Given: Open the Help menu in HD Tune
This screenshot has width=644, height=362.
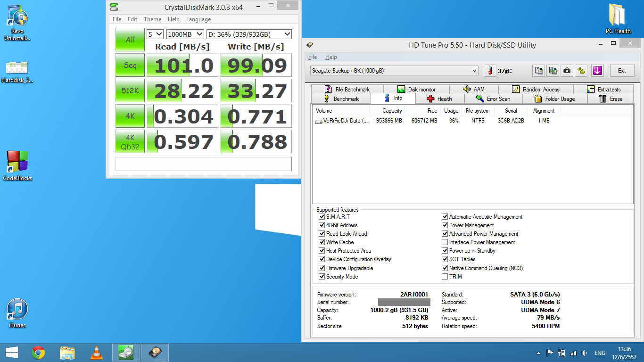Looking at the screenshot, I should (331, 57).
